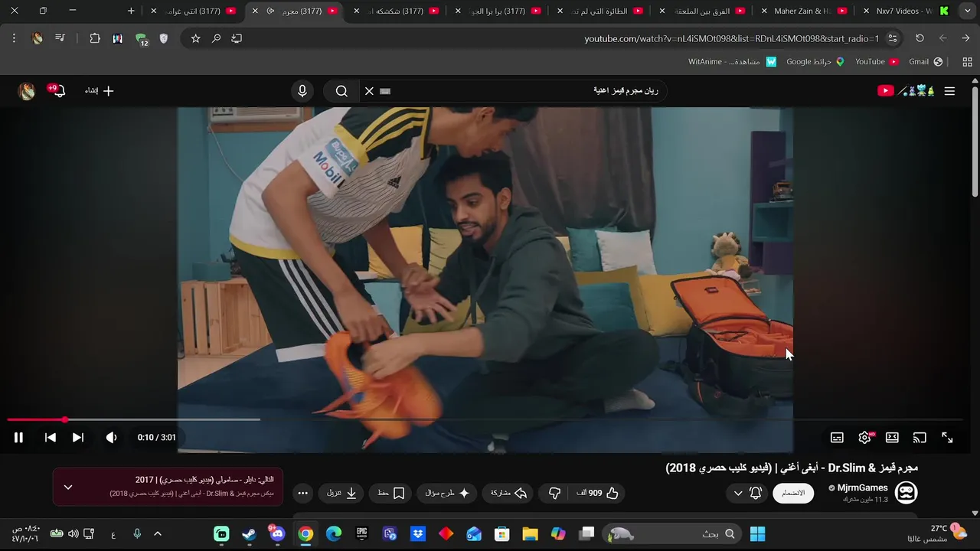Open the YouTube account avatar menu
Image resolution: width=980 pixels, height=551 pixels.
[27, 92]
